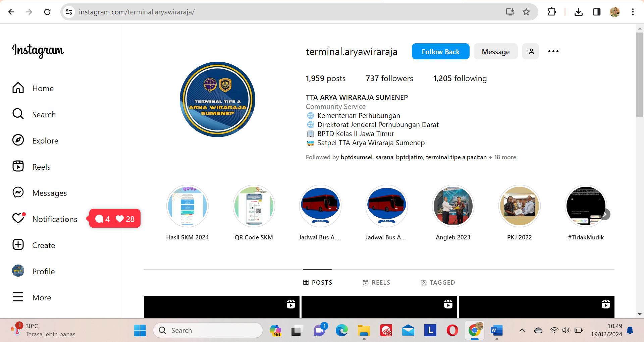Open the Hasil SKM 2024 highlight

(x=187, y=206)
